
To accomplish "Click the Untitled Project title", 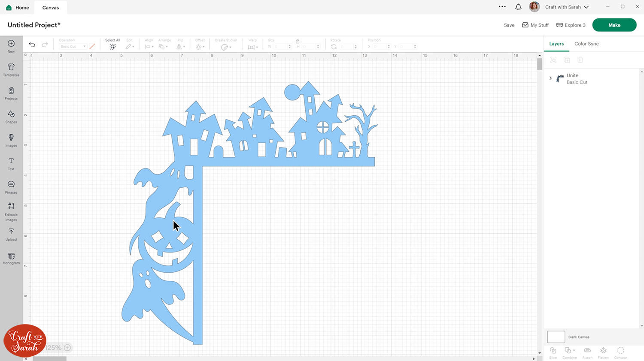I will point(34,25).
